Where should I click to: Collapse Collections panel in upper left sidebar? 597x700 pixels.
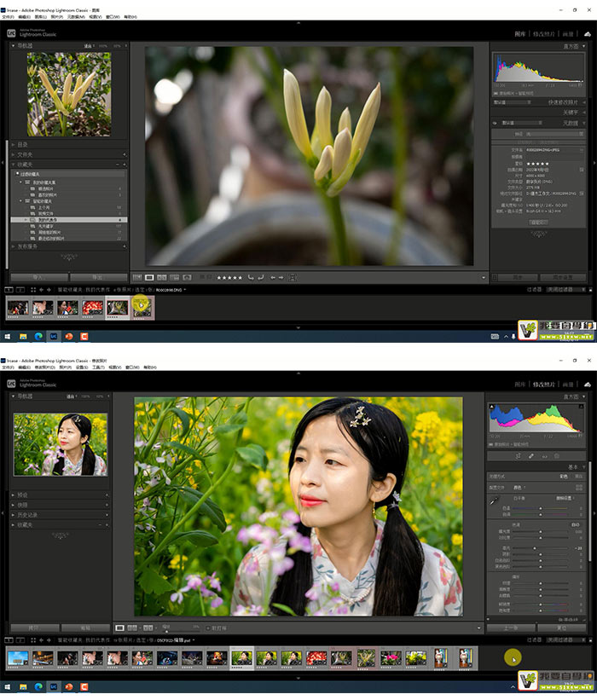(14, 165)
